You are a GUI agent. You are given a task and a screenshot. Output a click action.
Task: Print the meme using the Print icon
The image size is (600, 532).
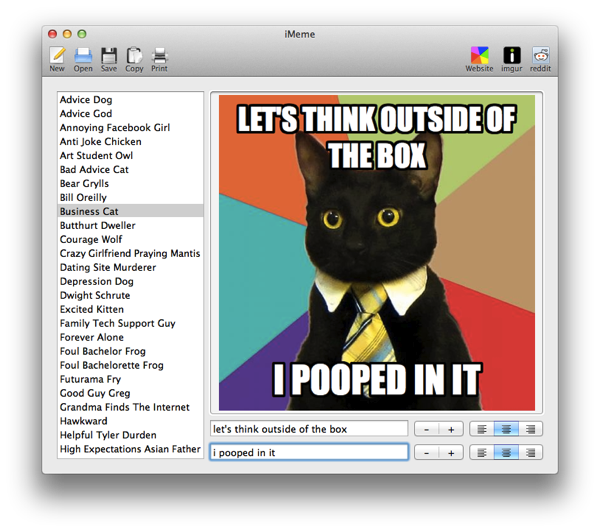click(159, 56)
